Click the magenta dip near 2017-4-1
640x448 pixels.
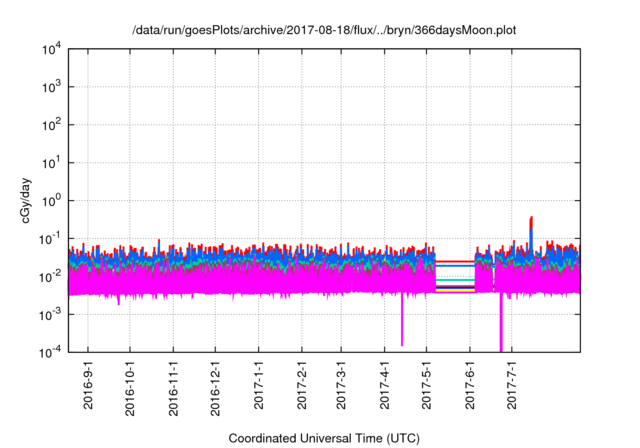402,325
